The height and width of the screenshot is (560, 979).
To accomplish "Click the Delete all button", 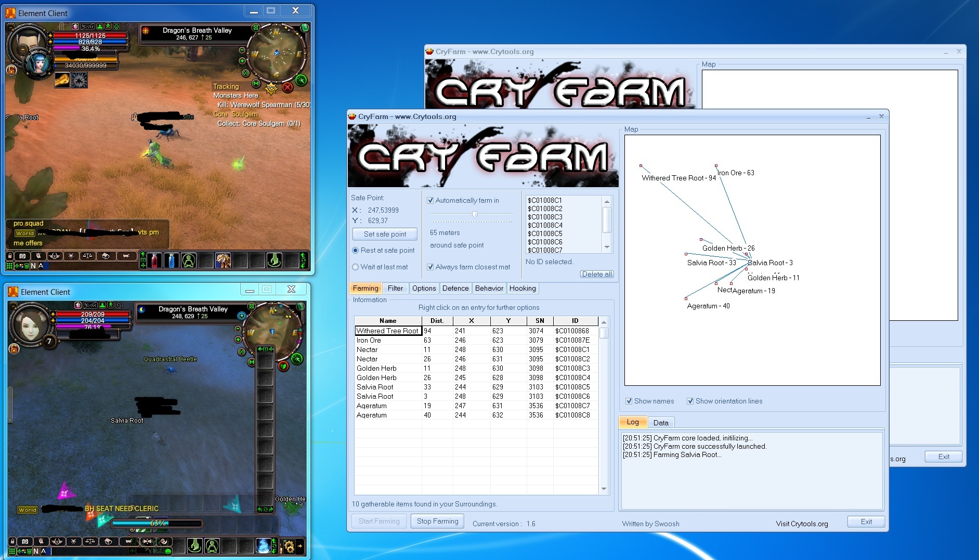I will [597, 274].
